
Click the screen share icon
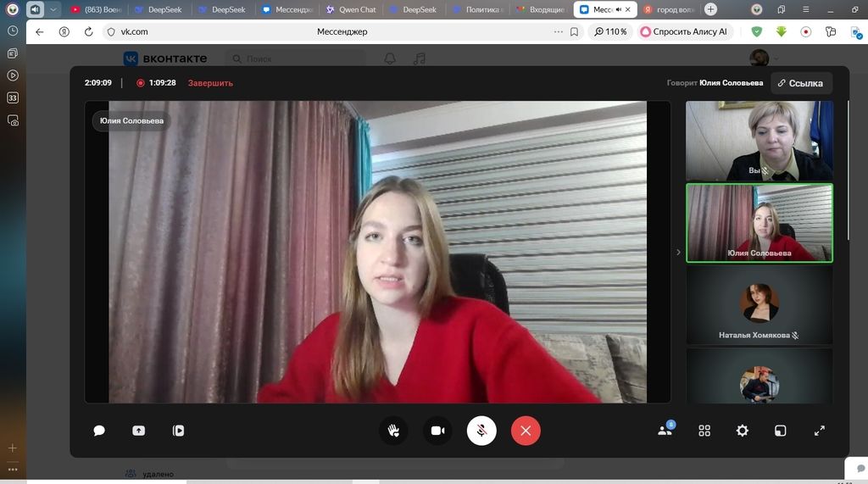[138, 431]
